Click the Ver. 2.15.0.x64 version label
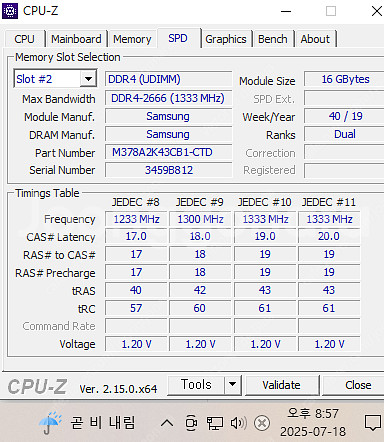The height and width of the screenshot is (442, 384). [x=118, y=389]
